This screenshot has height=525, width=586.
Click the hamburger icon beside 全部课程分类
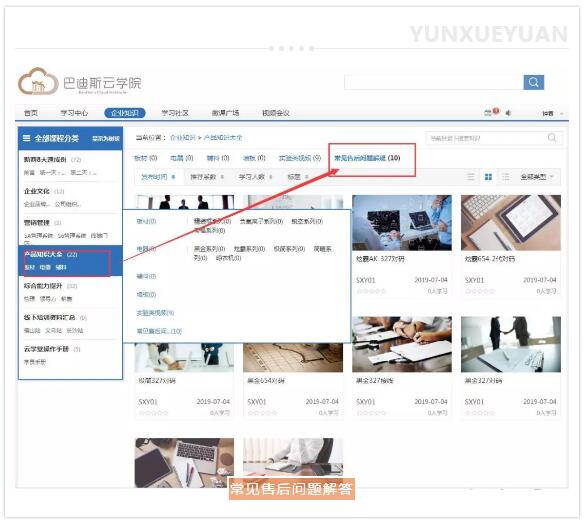coord(27,138)
